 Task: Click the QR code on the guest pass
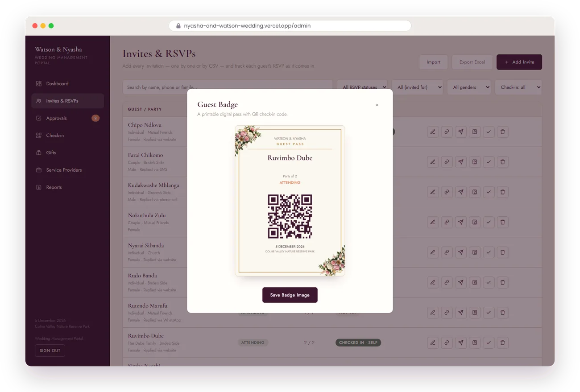click(290, 216)
